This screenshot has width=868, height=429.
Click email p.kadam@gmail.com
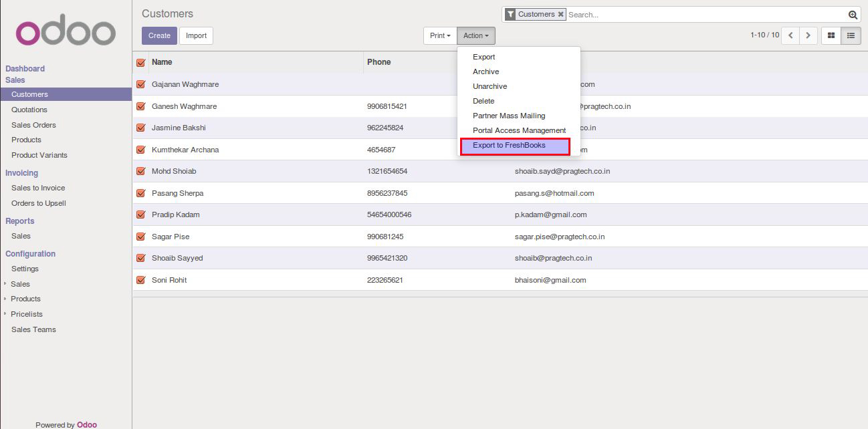pos(550,214)
